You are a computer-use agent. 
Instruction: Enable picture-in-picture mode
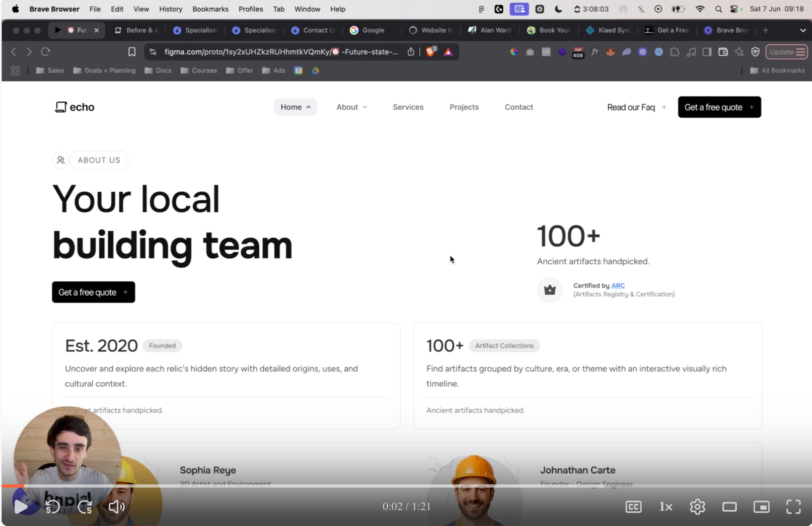click(762, 507)
